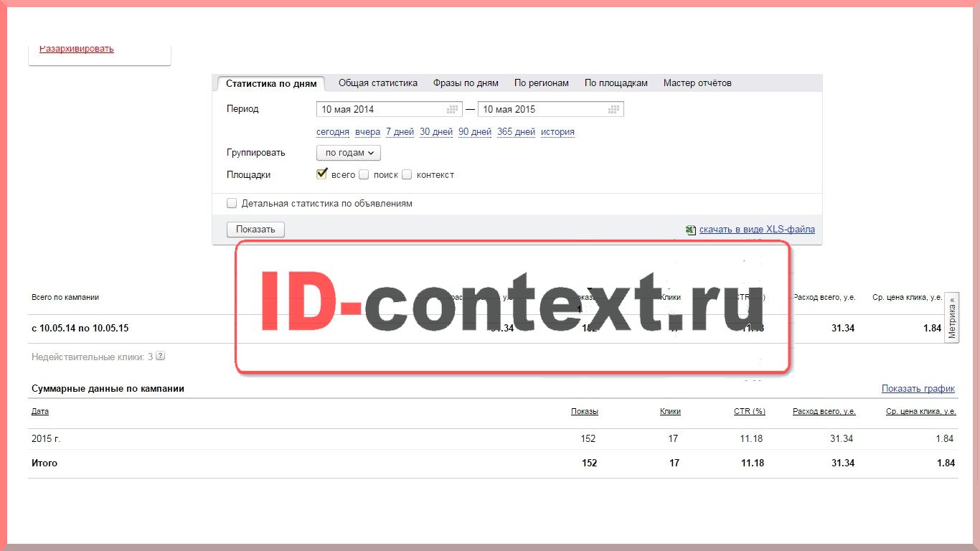Click value 152 in the Итого row
The height and width of the screenshot is (551, 980).
(589, 463)
